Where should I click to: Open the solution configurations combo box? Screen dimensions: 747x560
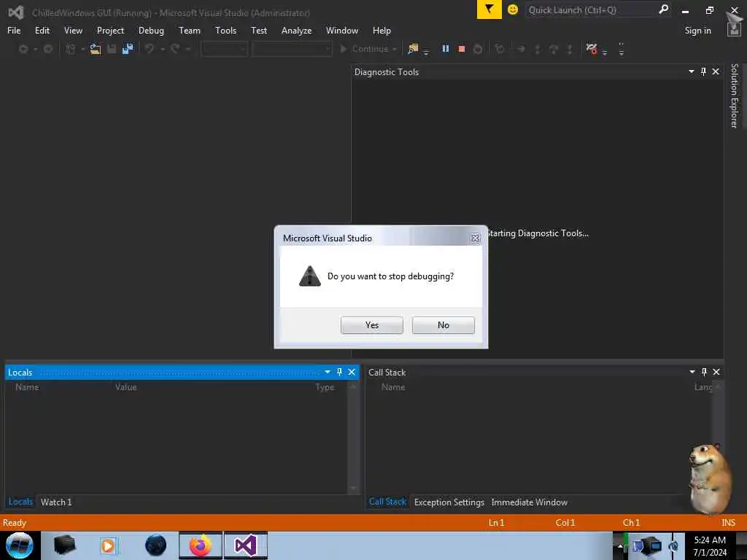[x=224, y=49]
